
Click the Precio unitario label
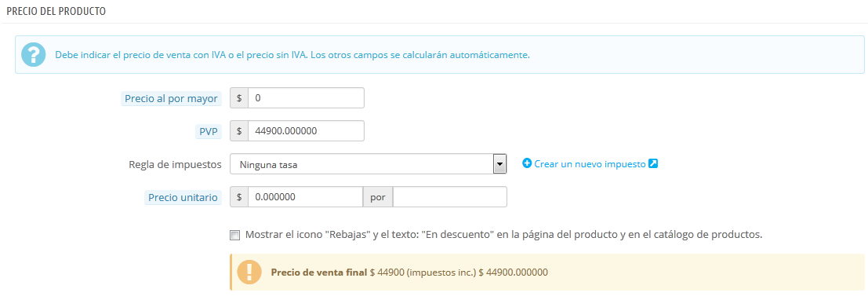point(183,197)
